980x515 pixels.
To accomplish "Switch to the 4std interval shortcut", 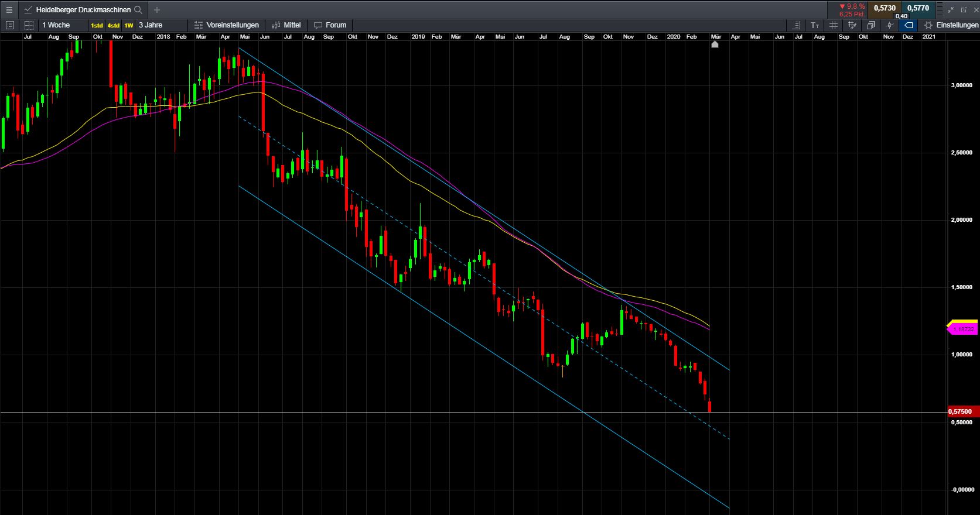I will click(x=114, y=25).
